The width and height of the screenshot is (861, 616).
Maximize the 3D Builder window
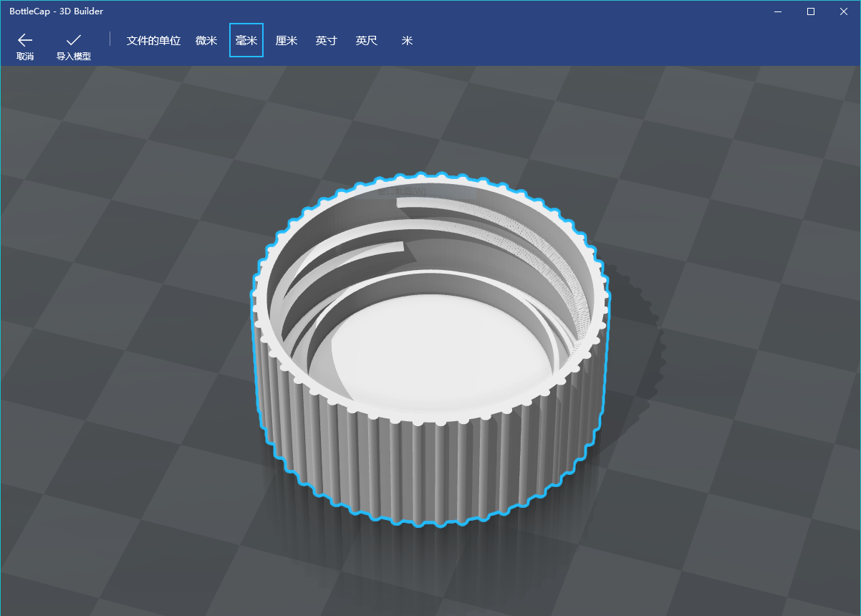(x=811, y=11)
